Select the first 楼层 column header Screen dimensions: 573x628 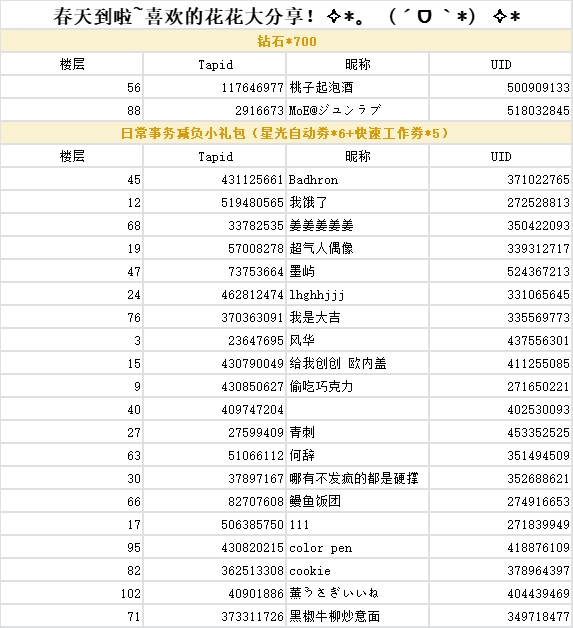[72, 64]
